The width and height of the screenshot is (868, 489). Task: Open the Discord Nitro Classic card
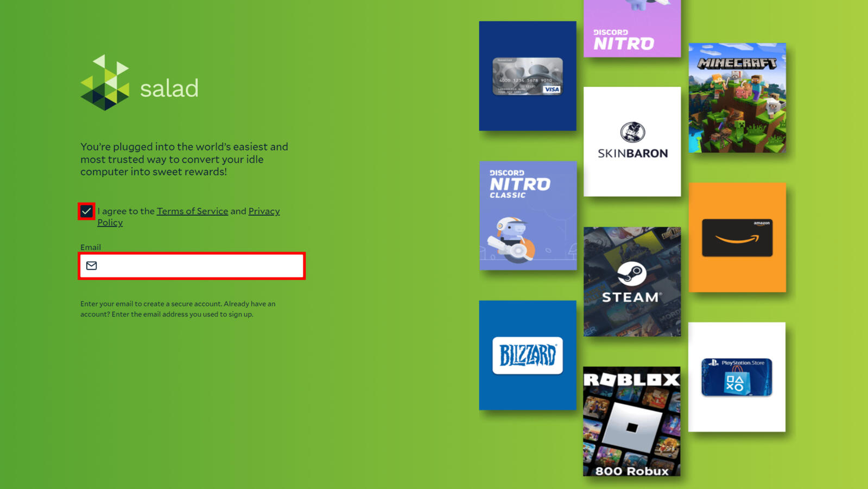[528, 216]
